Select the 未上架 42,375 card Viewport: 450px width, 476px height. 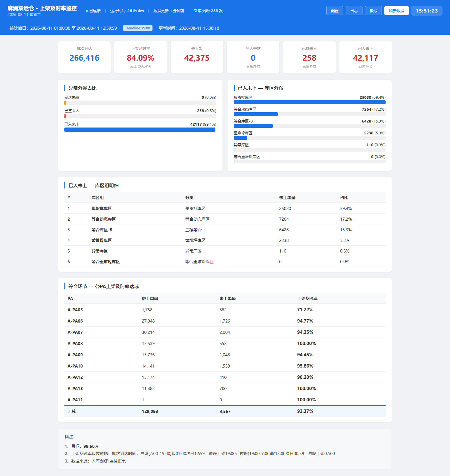point(197,57)
